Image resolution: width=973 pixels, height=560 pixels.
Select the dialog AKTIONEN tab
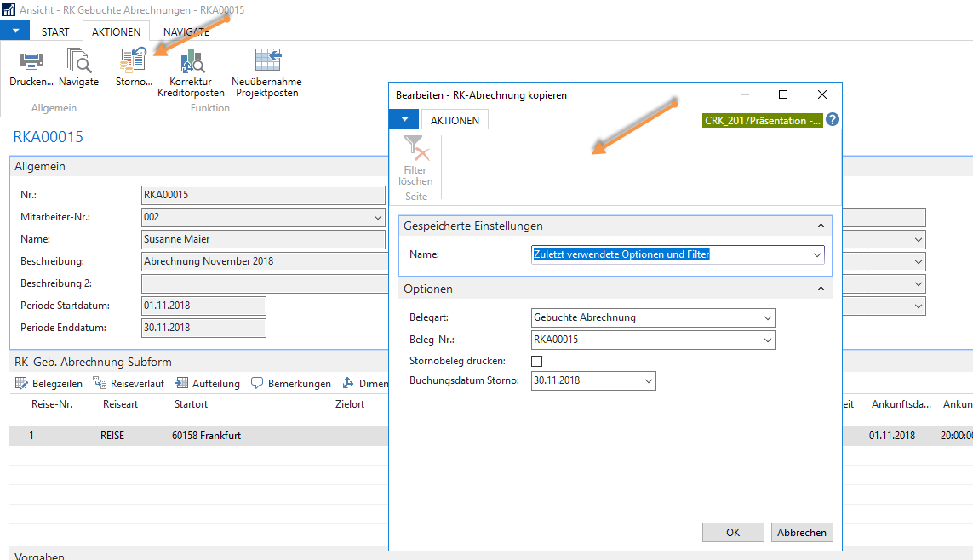pos(455,120)
